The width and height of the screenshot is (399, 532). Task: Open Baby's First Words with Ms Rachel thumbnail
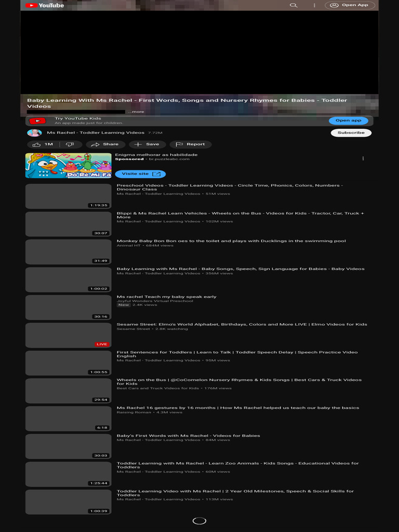point(68,446)
